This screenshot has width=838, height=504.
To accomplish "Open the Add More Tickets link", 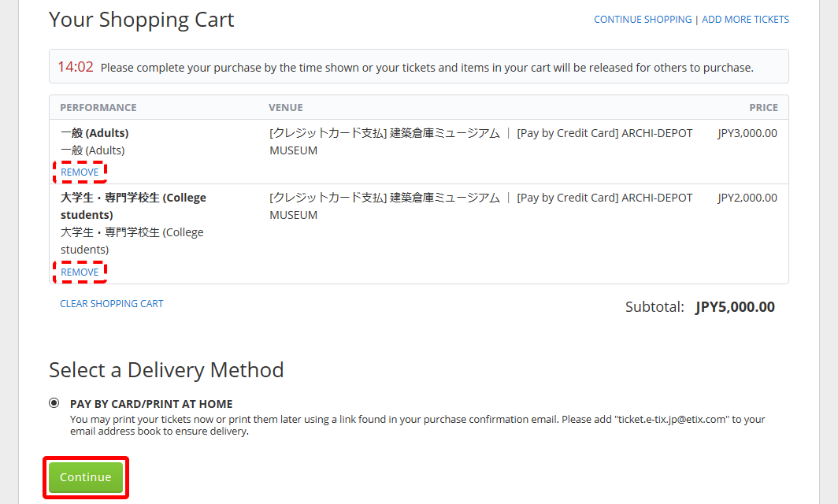I will (x=745, y=20).
